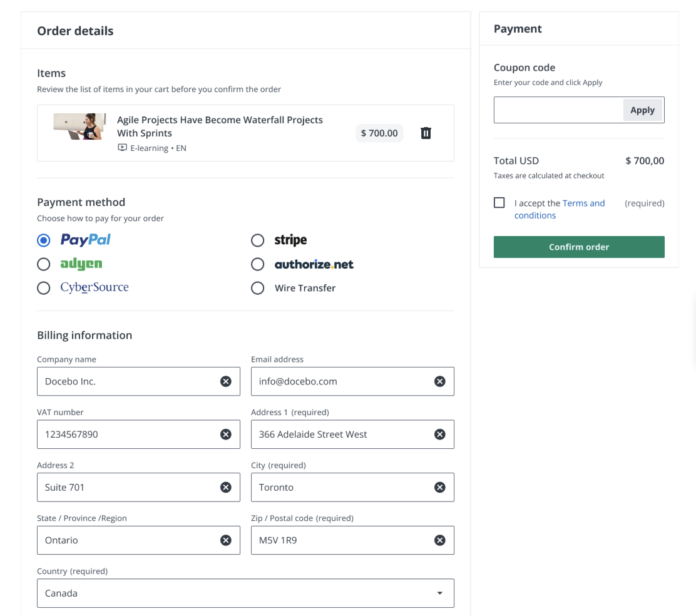Viewport: 696px width, 616px height.
Task: Select Stripe as payment method
Action: coord(258,240)
